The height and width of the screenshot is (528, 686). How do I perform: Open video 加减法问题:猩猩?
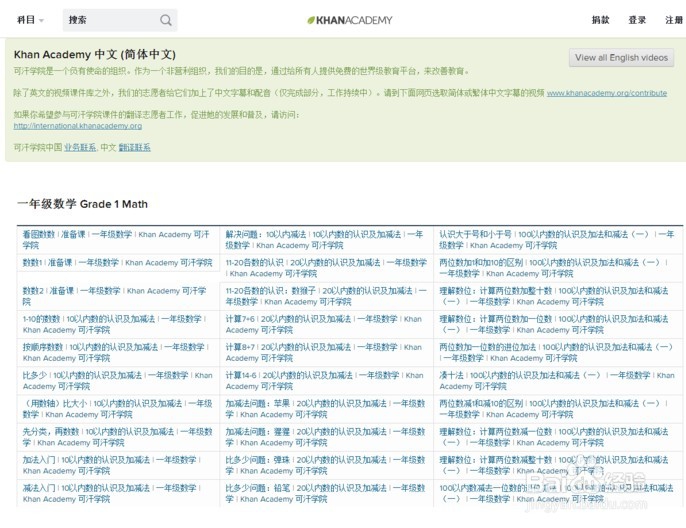pyautogui.click(x=325, y=437)
